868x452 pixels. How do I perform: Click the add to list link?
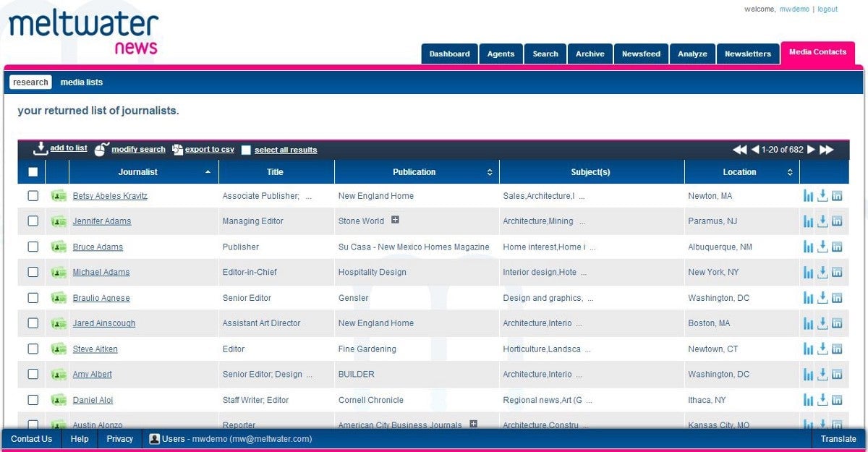[x=69, y=148]
